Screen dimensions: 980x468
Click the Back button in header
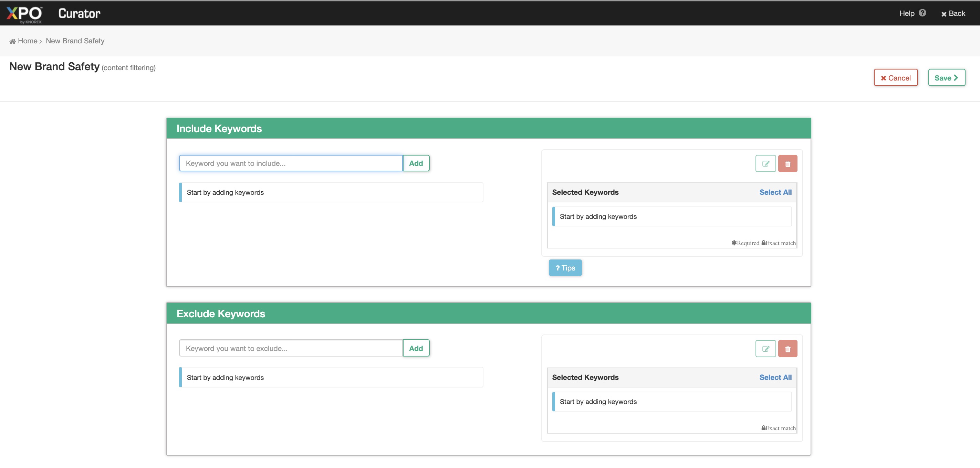pos(953,13)
